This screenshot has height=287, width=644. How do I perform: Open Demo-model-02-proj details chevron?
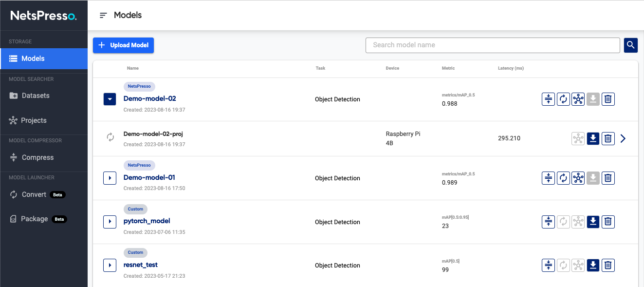[623, 139]
